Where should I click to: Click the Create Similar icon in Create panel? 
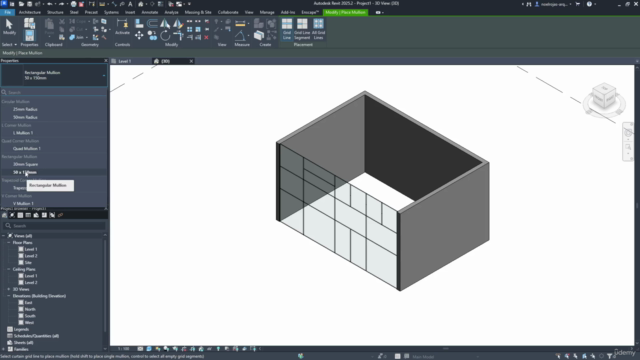[258, 36]
